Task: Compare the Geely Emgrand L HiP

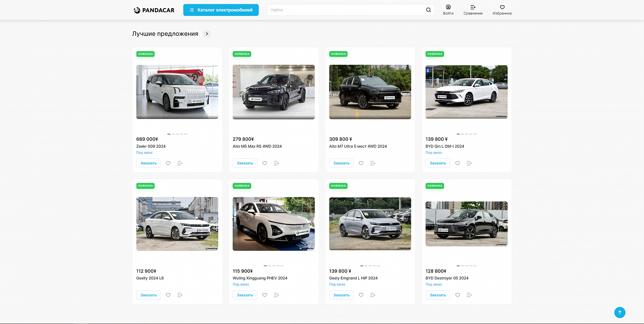Action: pos(373,295)
